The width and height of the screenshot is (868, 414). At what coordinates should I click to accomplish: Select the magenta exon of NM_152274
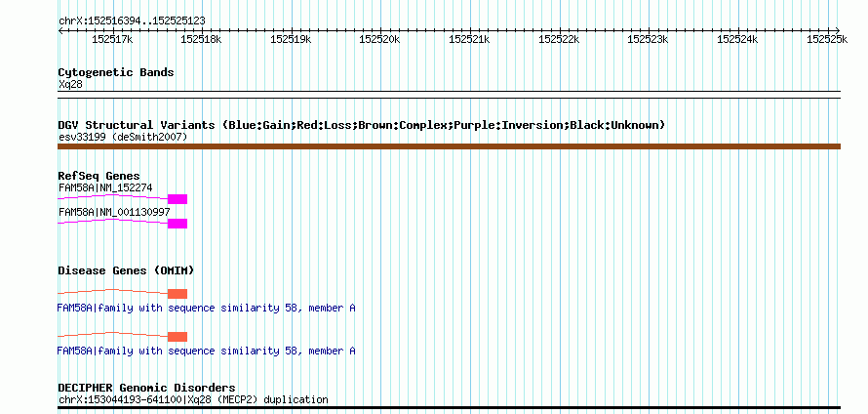[x=178, y=199]
